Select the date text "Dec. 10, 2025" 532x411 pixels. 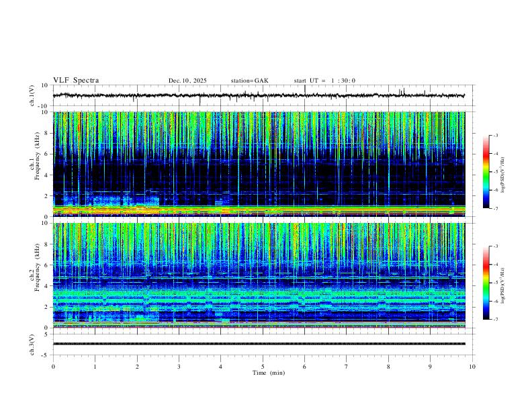pyautogui.click(x=187, y=81)
